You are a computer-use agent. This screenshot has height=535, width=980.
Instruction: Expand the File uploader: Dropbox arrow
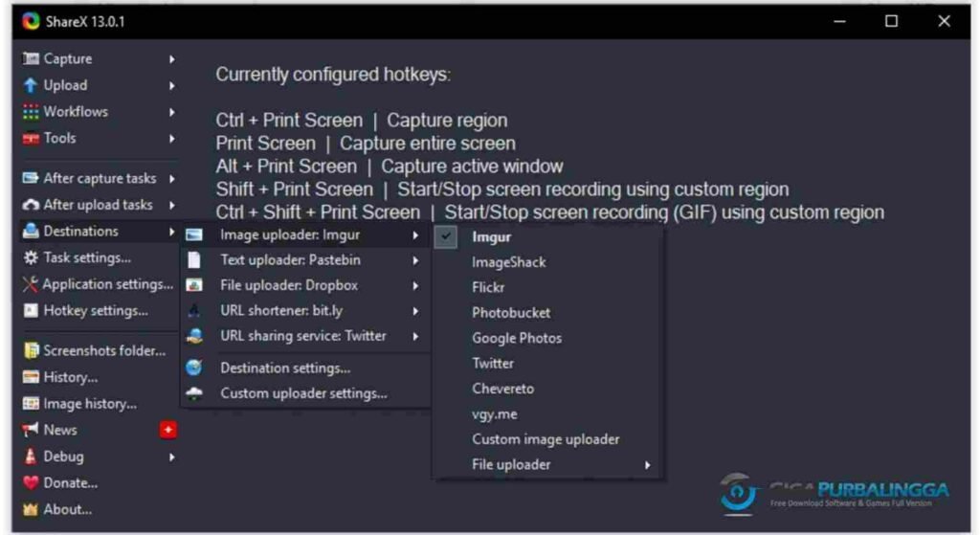(415, 285)
